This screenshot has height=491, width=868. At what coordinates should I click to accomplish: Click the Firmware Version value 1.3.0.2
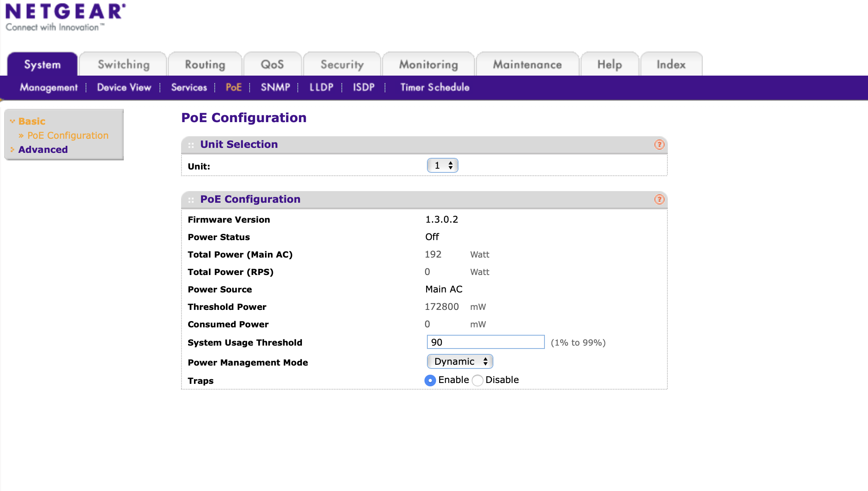click(x=441, y=219)
